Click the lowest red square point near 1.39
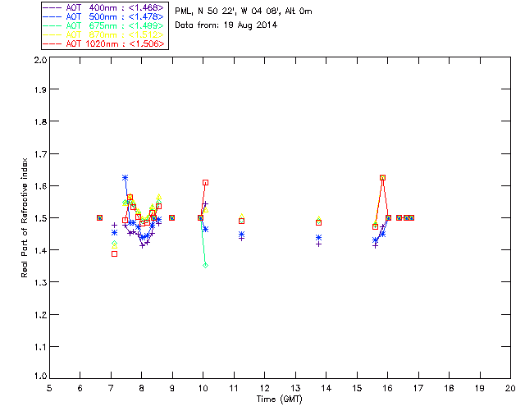 click(115, 254)
